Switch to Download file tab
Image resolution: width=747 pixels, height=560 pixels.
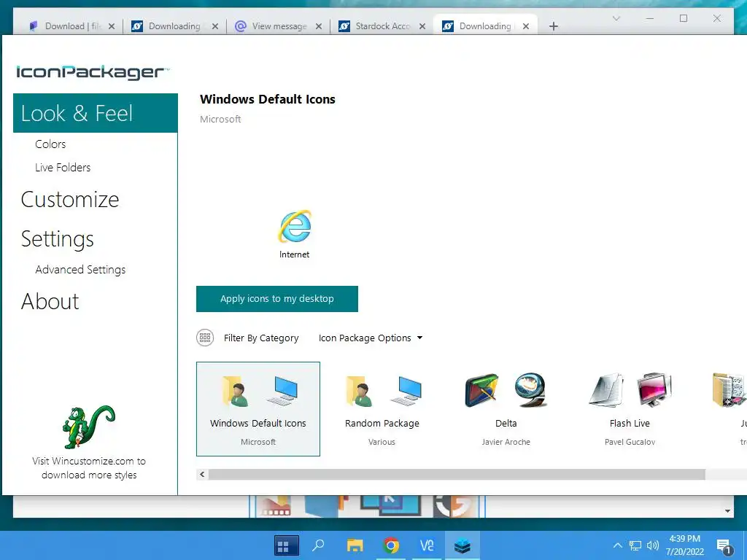(x=71, y=26)
